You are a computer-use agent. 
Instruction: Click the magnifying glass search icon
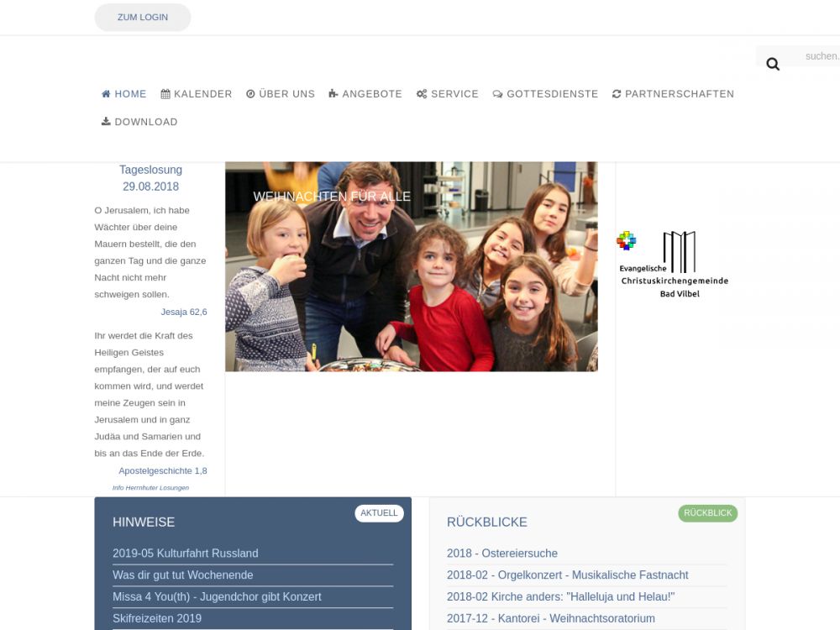773,64
